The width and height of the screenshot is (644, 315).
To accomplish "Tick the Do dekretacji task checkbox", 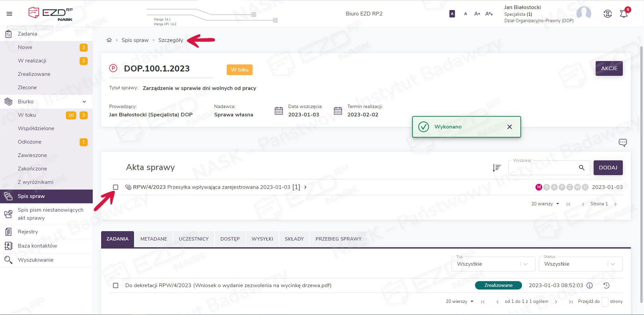I will (x=116, y=285).
